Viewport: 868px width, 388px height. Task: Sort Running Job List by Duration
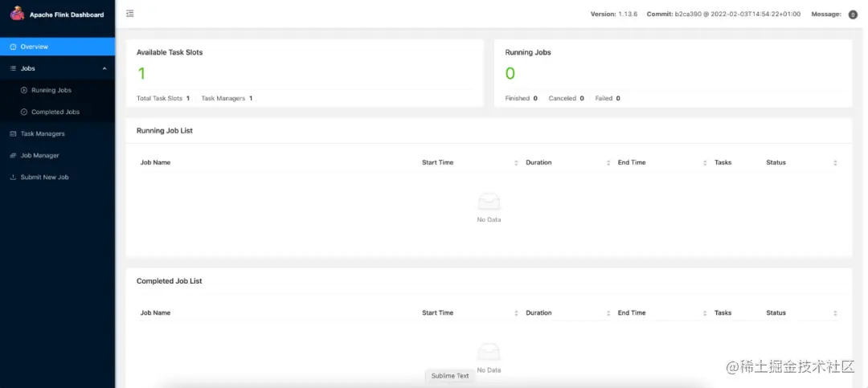tap(608, 163)
